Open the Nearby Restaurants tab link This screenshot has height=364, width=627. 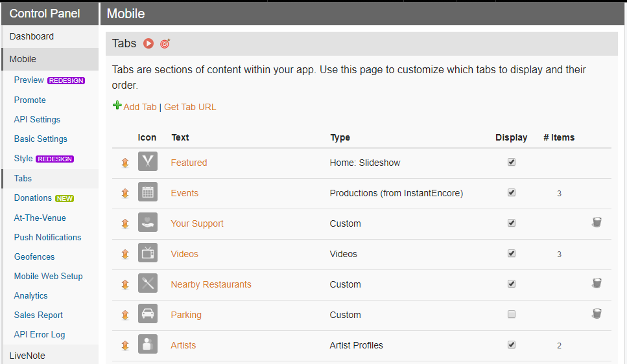[x=211, y=284]
